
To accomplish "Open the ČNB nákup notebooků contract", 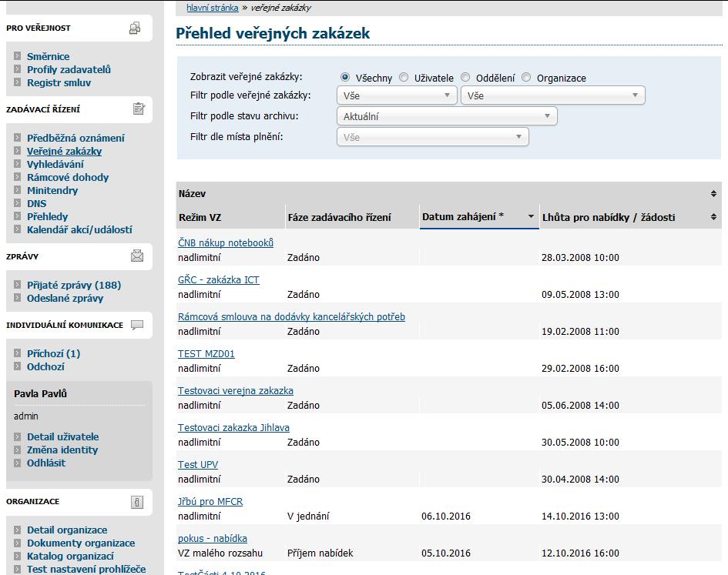I will coord(226,242).
